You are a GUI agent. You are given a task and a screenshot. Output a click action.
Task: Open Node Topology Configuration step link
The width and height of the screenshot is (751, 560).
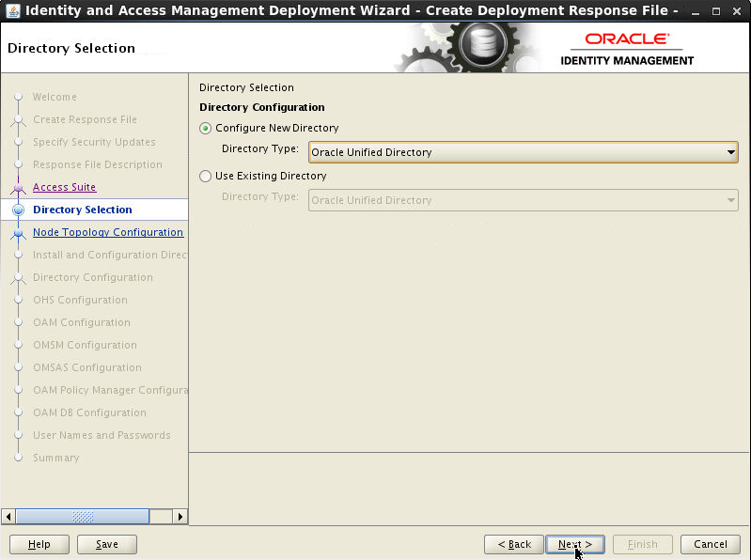coord(108,232)
